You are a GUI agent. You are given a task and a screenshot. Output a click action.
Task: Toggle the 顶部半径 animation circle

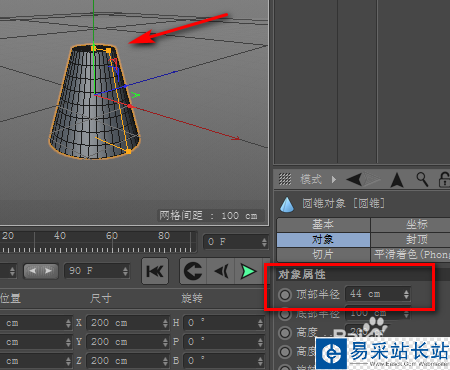[285, 294]
